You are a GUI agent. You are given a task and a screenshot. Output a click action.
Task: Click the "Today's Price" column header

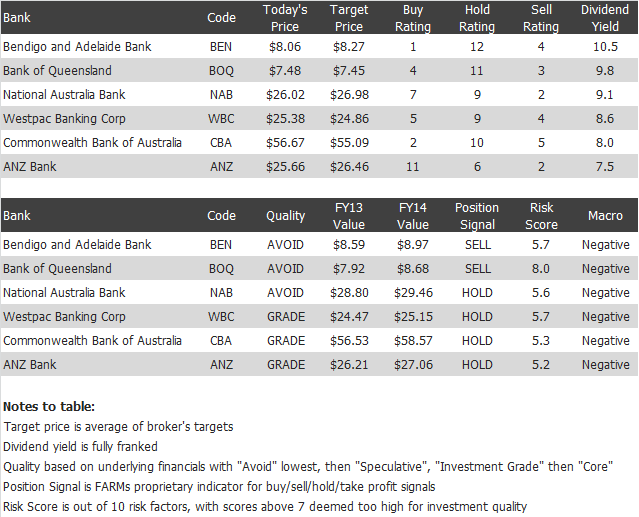point(285,18)
